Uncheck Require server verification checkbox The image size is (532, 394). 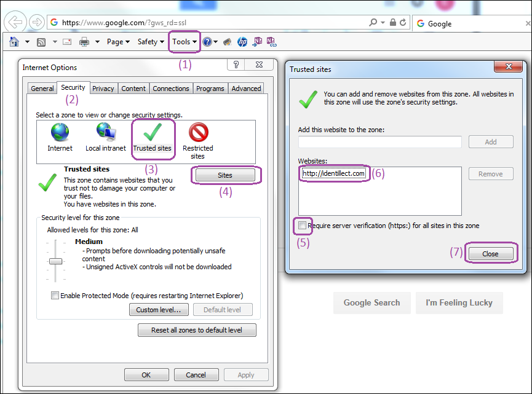click(x=302, y=226)
